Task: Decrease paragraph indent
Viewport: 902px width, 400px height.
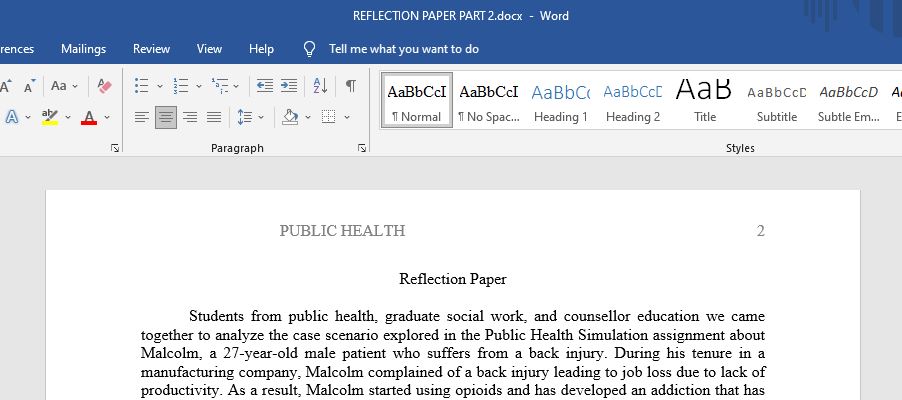Action: pyautogui.click(x=265, y=86)
